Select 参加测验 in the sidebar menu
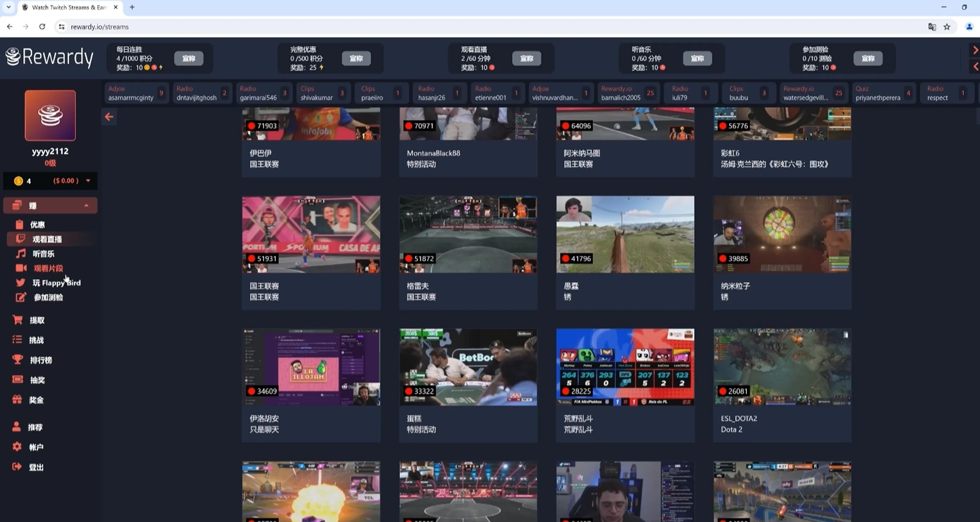 [x=48, y=297]
